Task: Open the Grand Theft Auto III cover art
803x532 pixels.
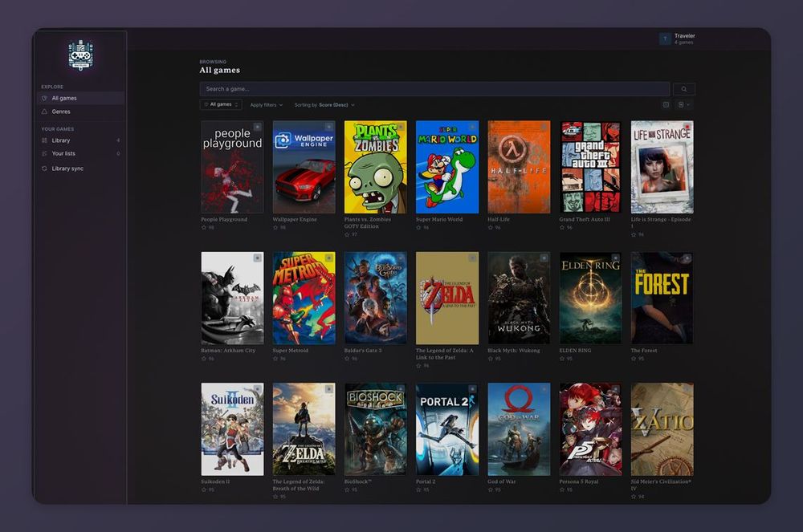Action: (590, 167)
